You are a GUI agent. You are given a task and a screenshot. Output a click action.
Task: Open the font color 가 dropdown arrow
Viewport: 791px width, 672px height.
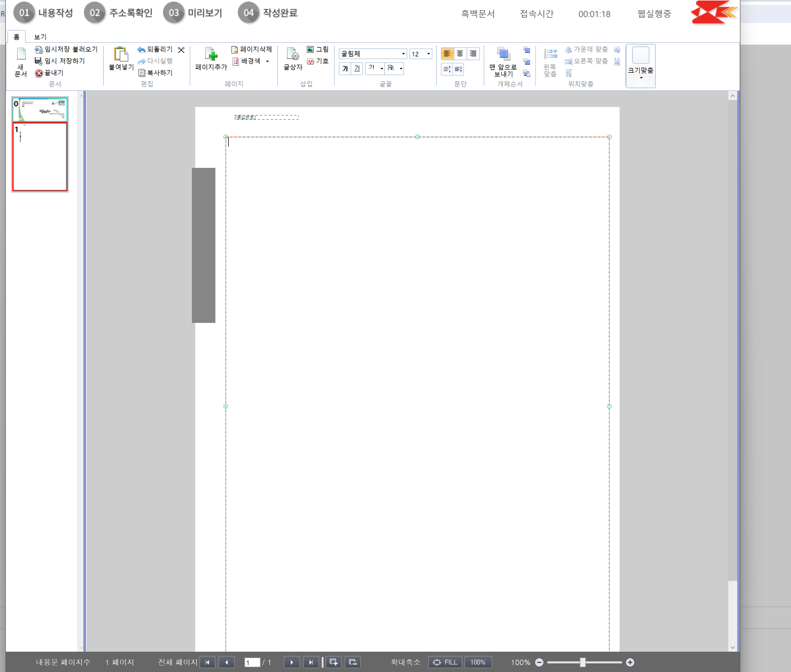[x=382, y=68]
